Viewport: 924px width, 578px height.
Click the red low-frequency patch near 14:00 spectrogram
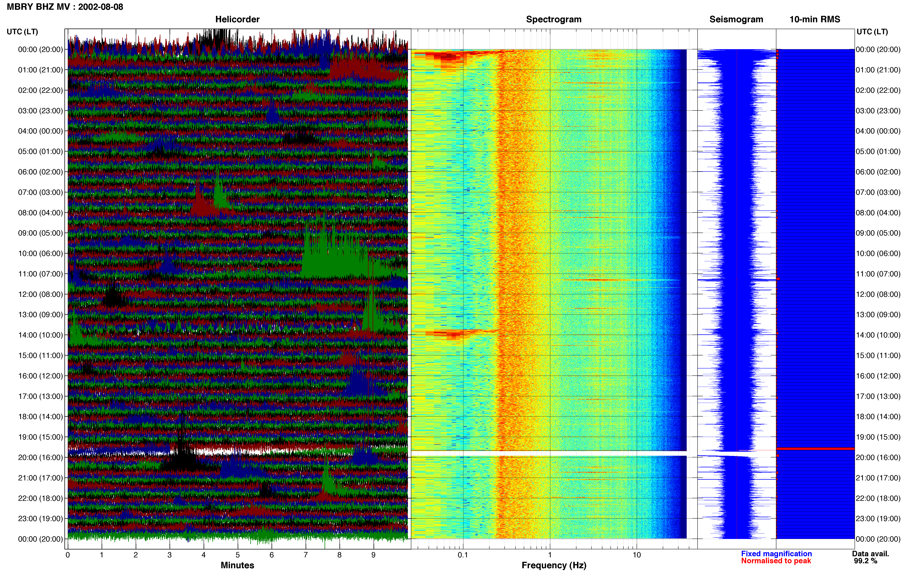click(x=455, y=334)
